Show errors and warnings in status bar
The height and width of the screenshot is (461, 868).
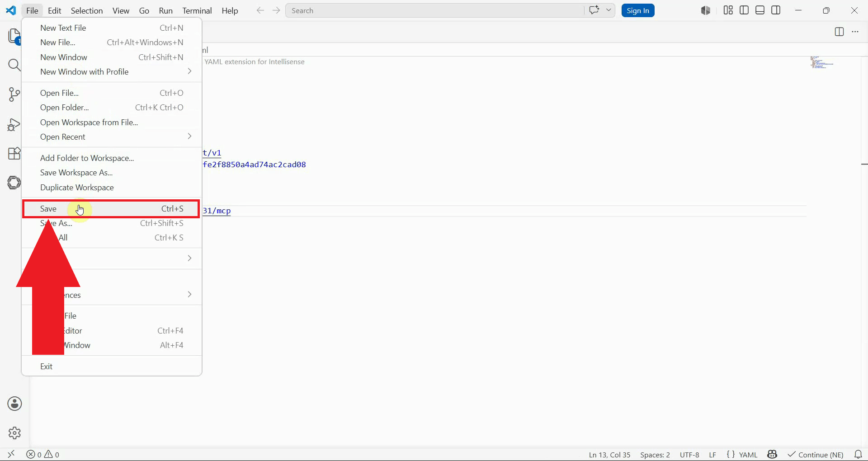[x=43, y=455]
